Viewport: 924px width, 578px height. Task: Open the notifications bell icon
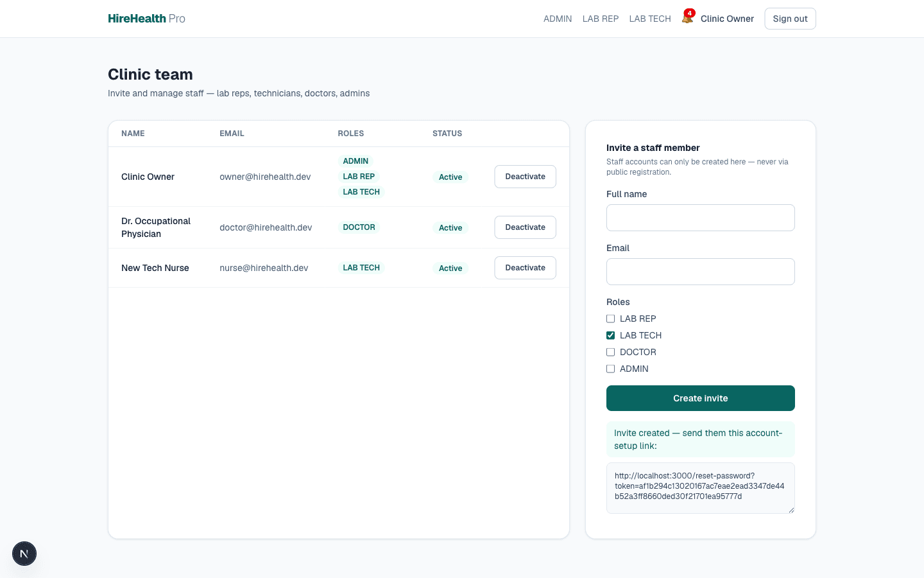click(x=687, y=18)
